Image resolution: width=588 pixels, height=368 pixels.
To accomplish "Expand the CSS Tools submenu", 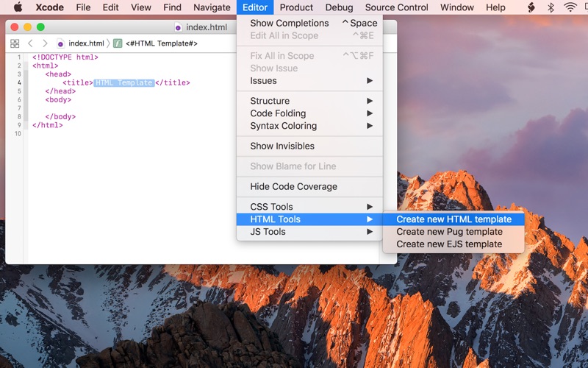I will coord(309,207).
